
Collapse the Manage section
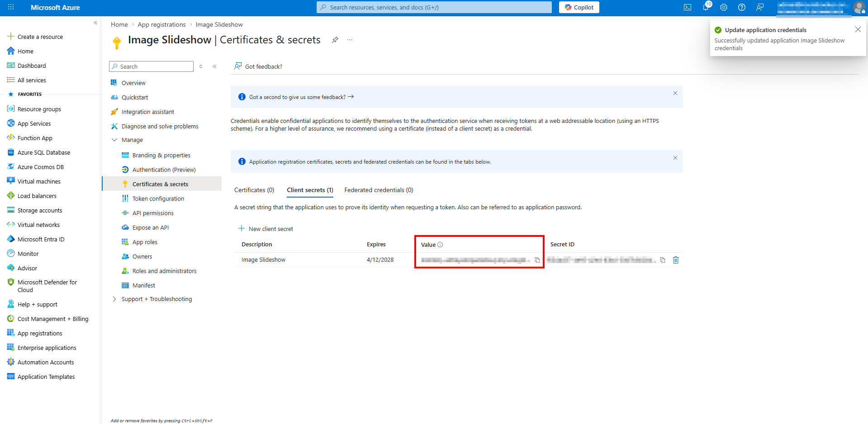click(x=114, y=140)
